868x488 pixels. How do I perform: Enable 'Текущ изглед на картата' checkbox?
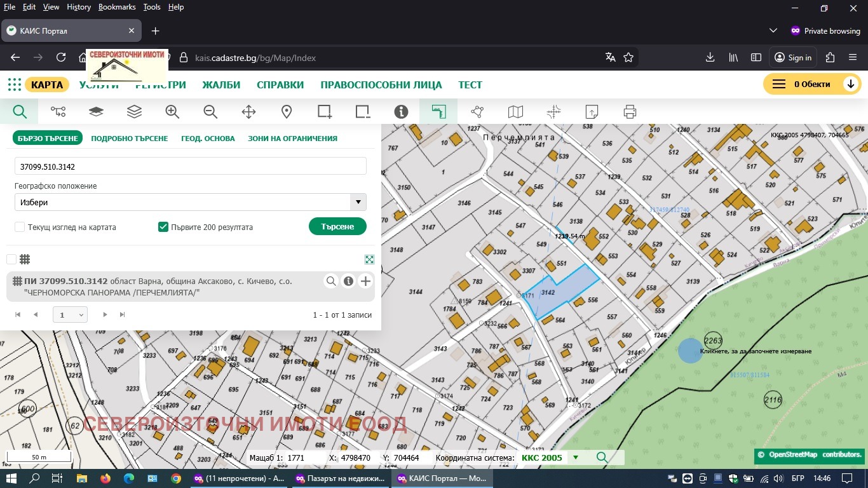point(20,227)
